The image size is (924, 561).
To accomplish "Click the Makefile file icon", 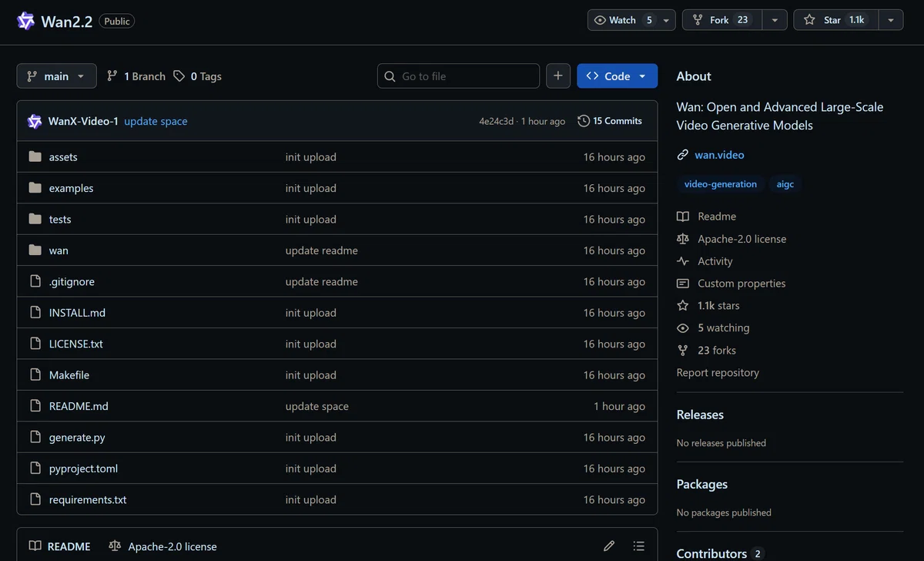I will click(x=35, y=375).
